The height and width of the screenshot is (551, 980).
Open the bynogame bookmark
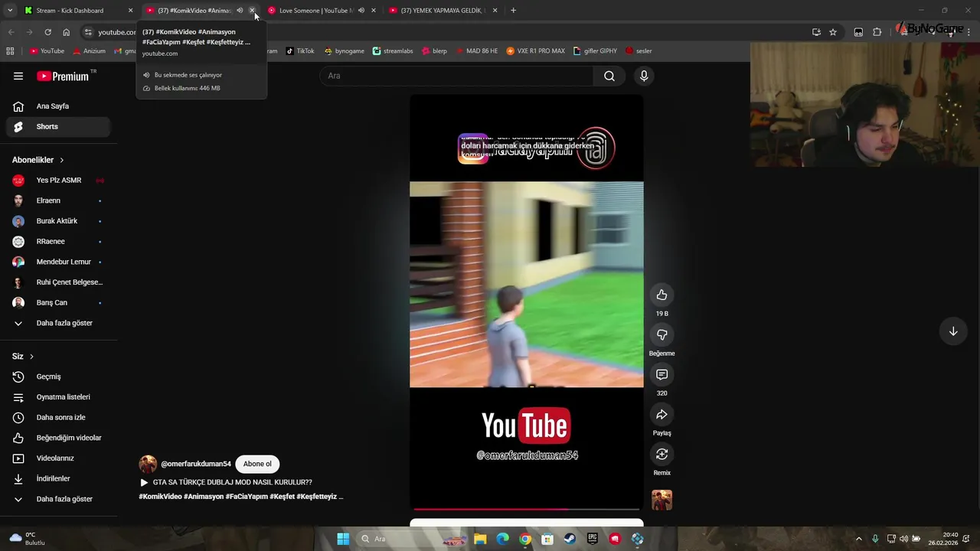345,51
